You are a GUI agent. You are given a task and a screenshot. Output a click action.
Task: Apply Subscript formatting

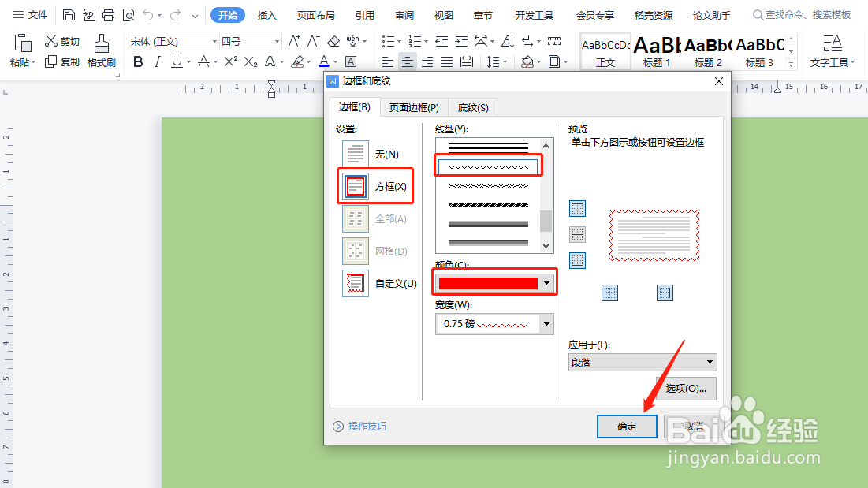tap(251, 62)
